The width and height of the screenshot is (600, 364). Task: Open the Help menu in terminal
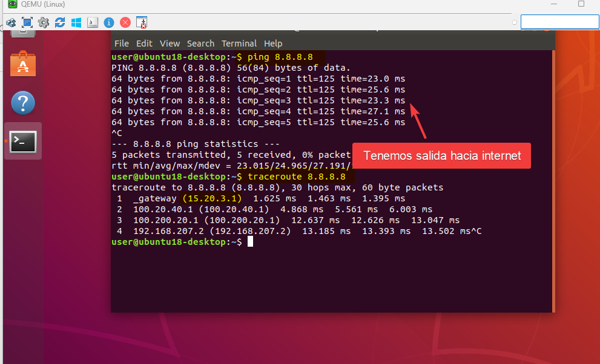click(273, 44)
